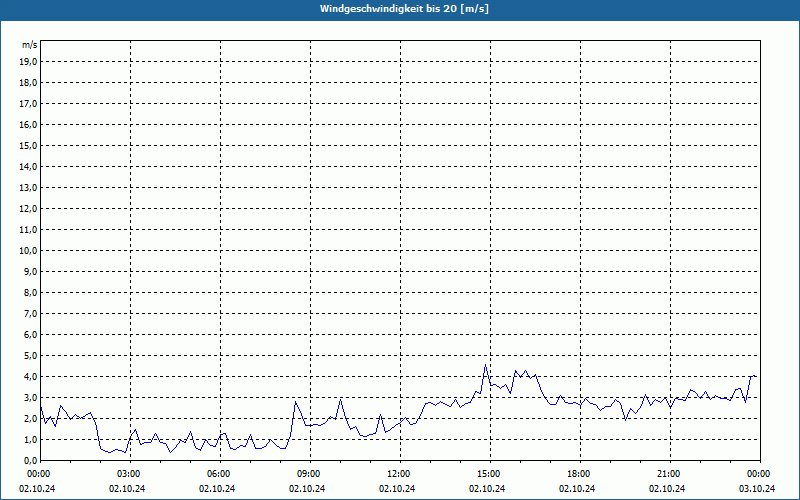Click the '18:00' time axis label

pos(580,474)
